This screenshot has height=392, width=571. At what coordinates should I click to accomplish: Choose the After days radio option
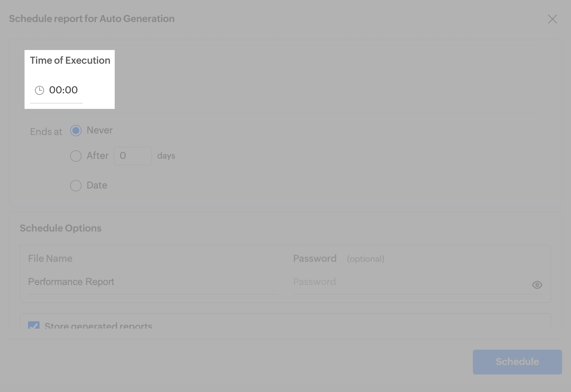point(76,156)
